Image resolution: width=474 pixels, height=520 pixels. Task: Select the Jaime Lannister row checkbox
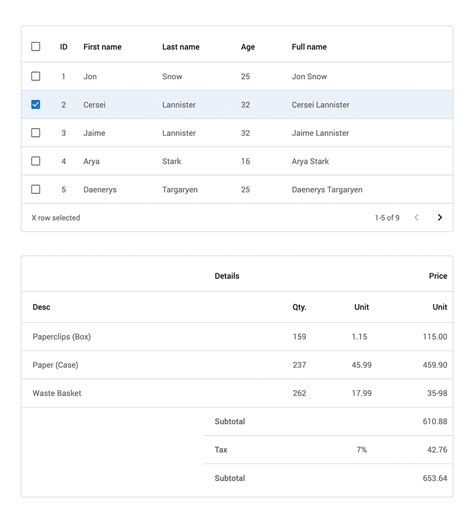click(36, 133)
